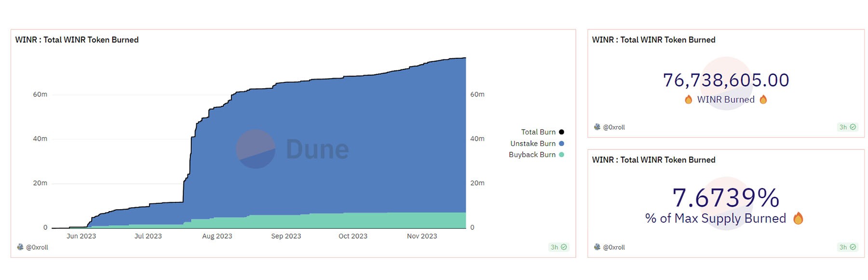868x280 pixels.
Task: Click the 3h refresh badge on the % of Max Supply panel
Action: click(x=848, y=247)
